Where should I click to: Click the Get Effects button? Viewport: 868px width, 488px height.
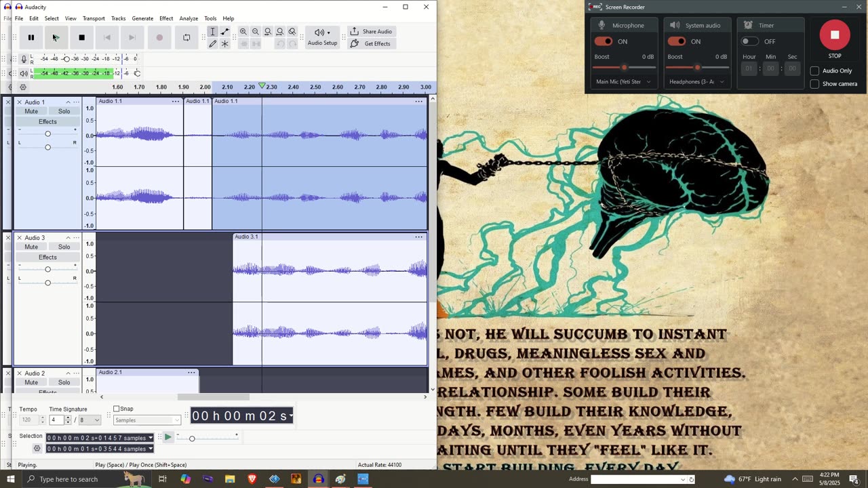(370, 44)
